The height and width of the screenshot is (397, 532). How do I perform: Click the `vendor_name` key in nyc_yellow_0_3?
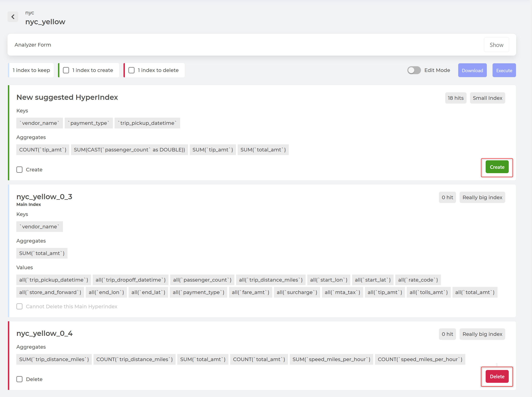coord(40,227)
